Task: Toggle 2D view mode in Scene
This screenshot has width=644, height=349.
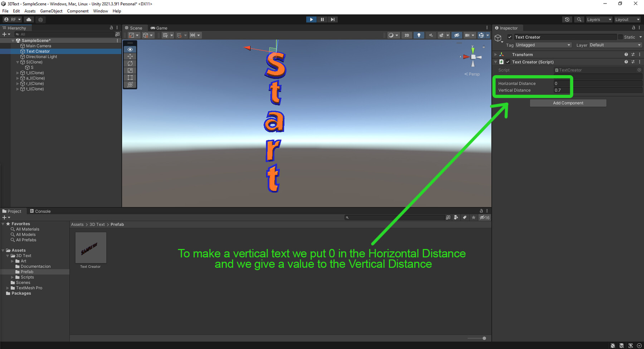Action: (407, 35)
